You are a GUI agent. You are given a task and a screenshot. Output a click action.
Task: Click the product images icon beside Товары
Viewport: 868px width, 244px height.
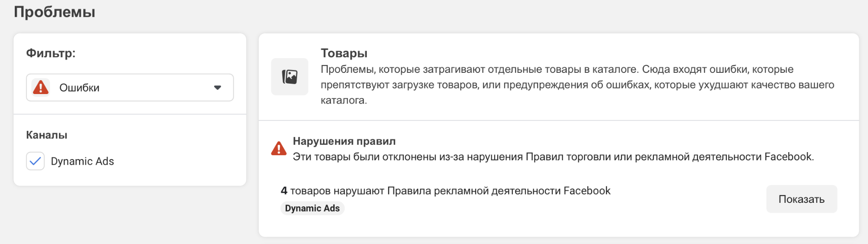tap(290, 77)
